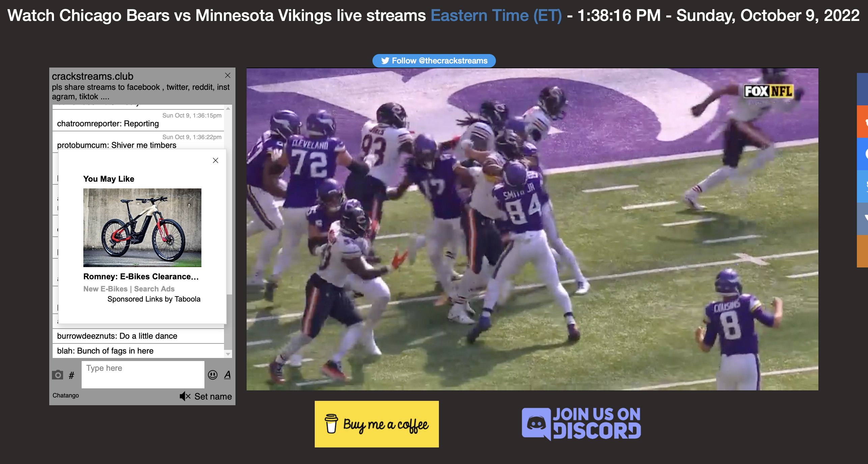Image resolution: width=868 pixels, height=464 pixels.
Task: Click Sponsored Links by Taboola
Action: tap(154, 299)
